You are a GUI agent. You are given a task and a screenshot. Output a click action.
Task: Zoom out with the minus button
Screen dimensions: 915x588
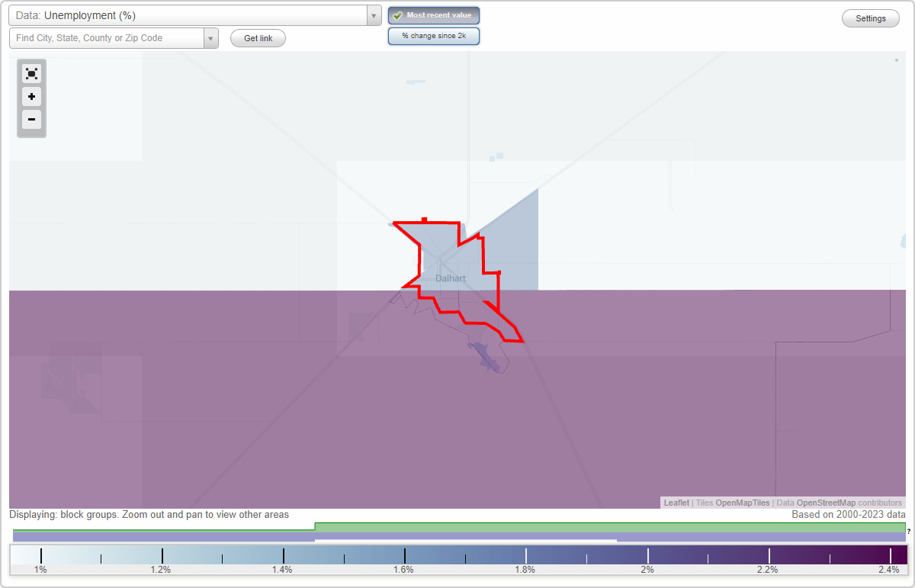pyautogui.click(x=31, y=119)
